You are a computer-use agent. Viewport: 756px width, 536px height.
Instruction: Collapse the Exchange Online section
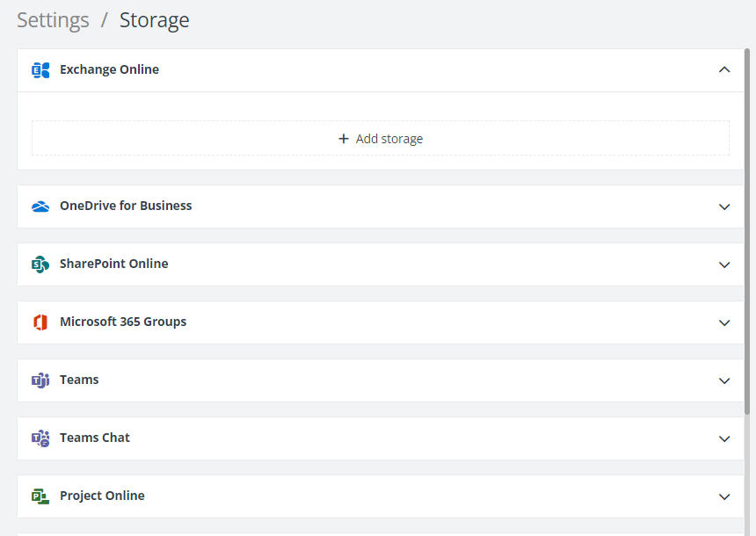click(x=724, y=69)
